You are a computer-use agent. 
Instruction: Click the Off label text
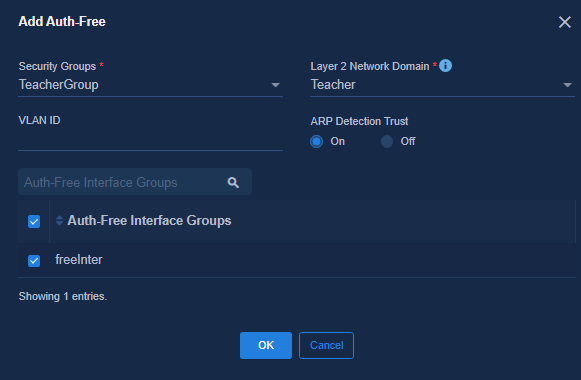(x=408, y=141)
